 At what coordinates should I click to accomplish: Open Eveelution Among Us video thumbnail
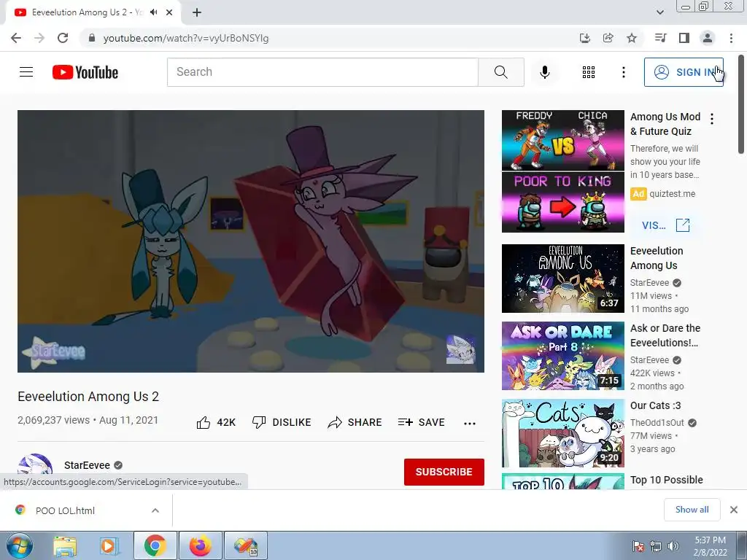click(562, 279)
